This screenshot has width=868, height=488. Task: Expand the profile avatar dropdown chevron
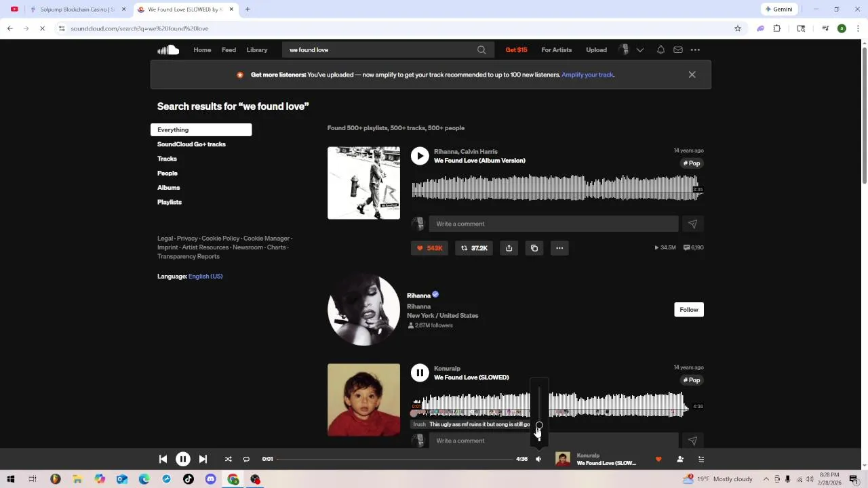(x=639, y=49)
